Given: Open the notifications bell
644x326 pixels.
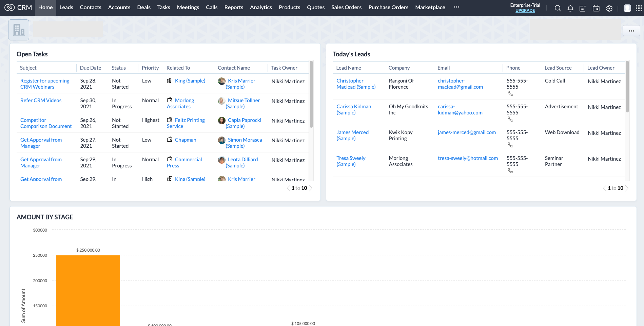Looking at the screenshot, I should (570, 8).
